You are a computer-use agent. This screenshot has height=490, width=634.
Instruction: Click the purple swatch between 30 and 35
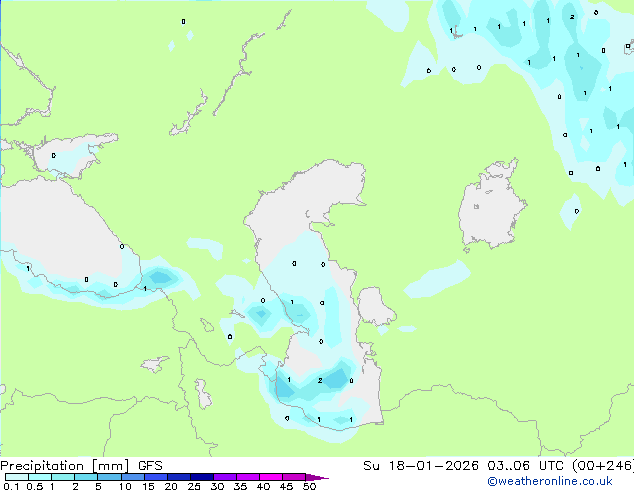point(225,477)
